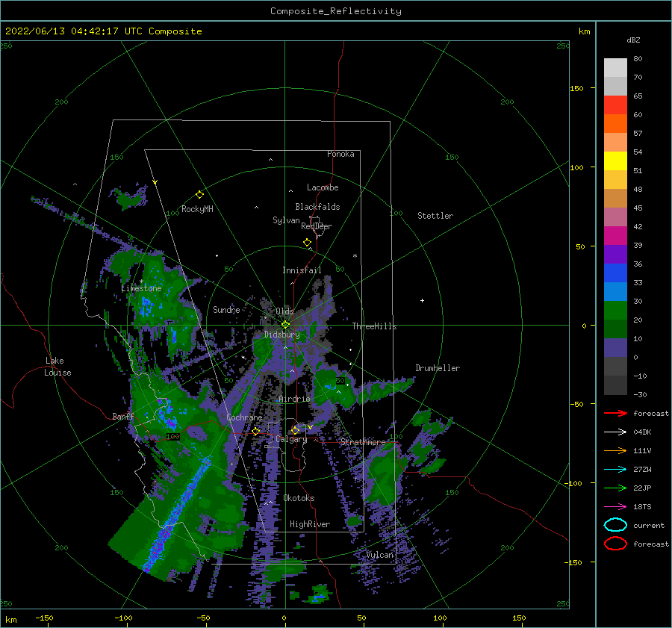Select the magenta 18TS arrow legend icon
672x628 pixels.
coord(615,507)
